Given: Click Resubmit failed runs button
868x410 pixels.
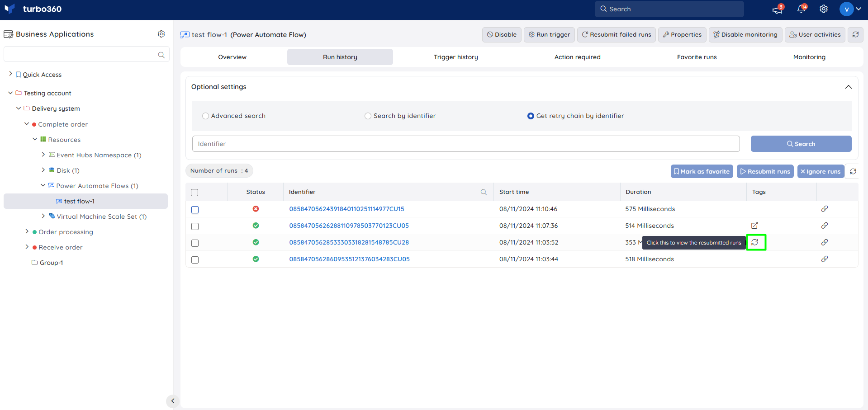Looking at the screenshot, I should tap(617, 35).
